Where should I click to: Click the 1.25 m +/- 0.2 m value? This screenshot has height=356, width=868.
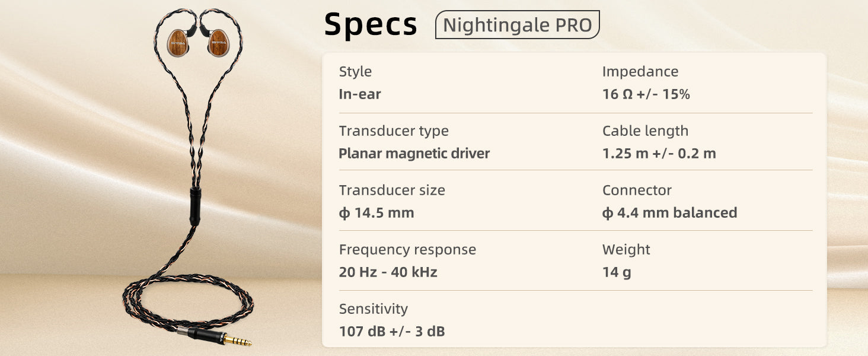click(659, 154)
